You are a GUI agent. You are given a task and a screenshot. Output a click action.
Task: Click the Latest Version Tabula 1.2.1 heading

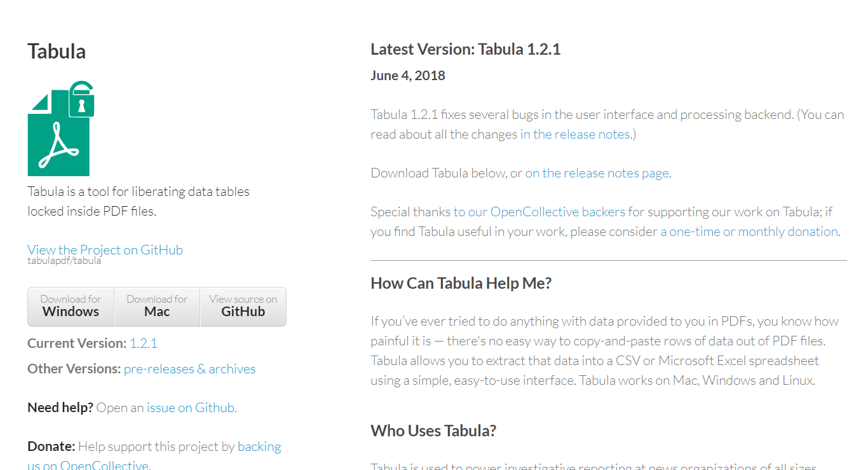coord(466,50)
